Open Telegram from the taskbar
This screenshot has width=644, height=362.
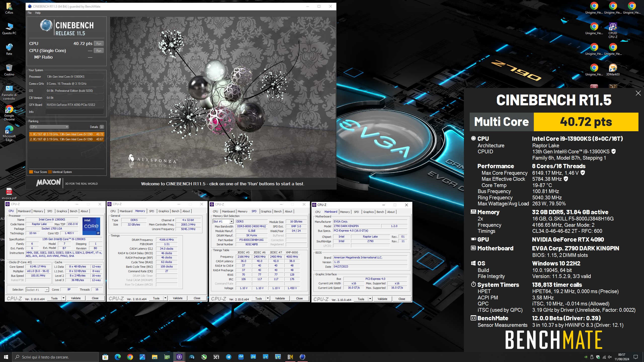pyautogui.click(x=228, y=357)
